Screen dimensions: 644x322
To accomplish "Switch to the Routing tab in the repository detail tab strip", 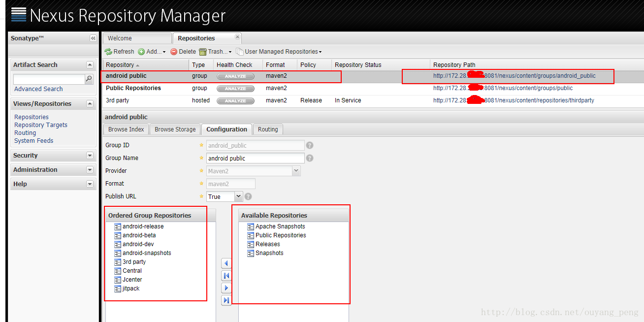I will 268,129.
